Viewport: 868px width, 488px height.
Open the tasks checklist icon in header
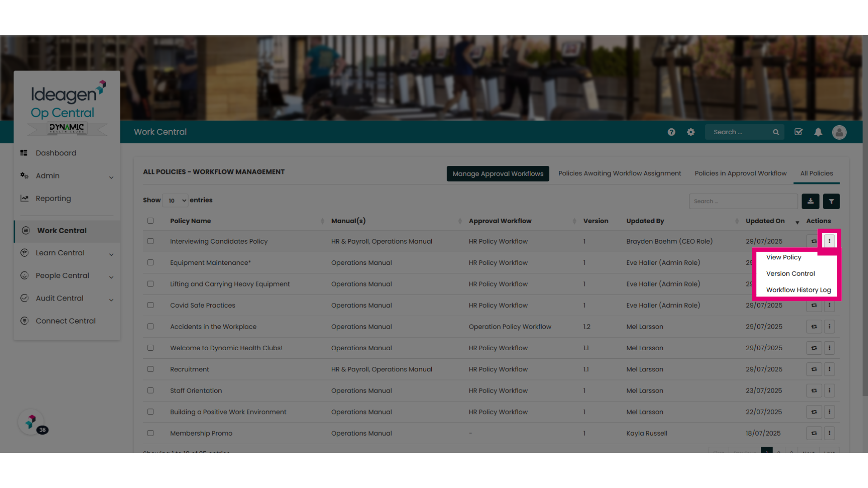798,132
